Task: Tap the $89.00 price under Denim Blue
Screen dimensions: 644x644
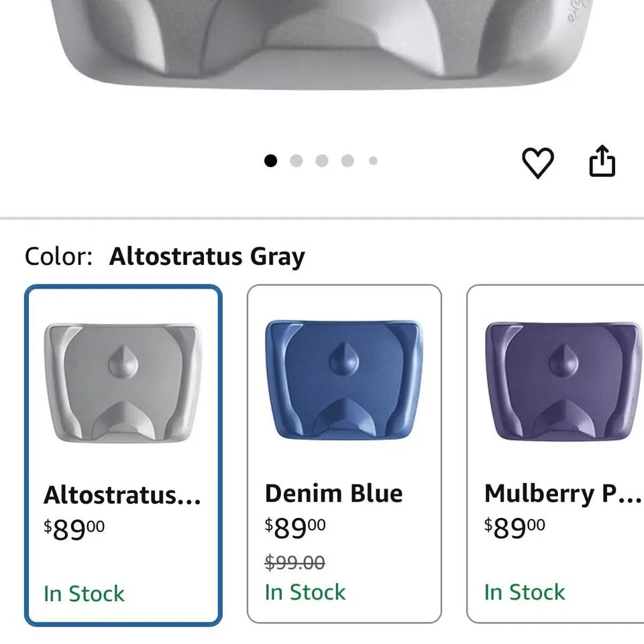Action: [x=295, y=528]
